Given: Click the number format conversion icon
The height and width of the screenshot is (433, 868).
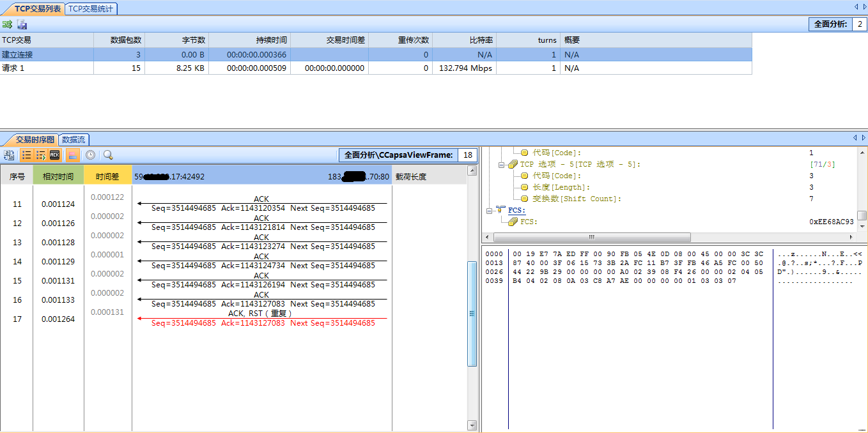Looking at the screenshot, I should (x=9, y=155).
